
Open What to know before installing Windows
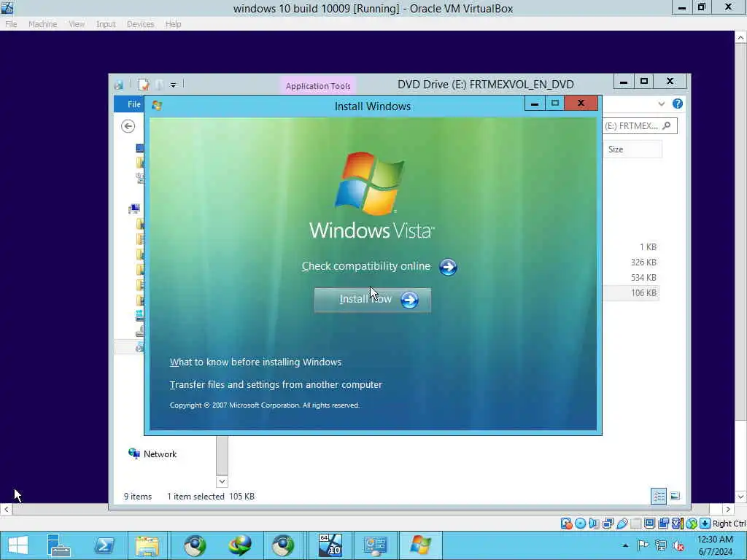[x=255, y=362]
